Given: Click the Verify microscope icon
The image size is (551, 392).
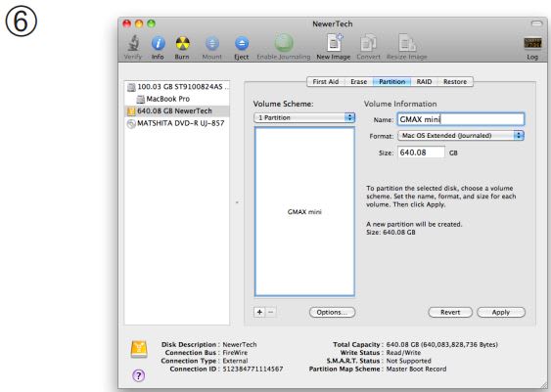Looking at the screenshot, I should (133, 44).
